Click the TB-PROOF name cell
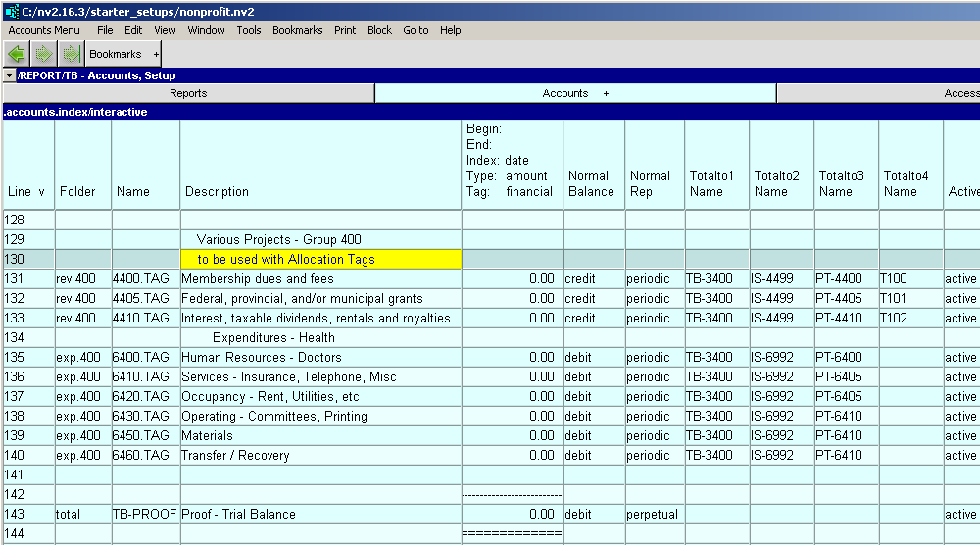Image resolution: width=980 pixels, height=545 pixels. pos(145,514)
